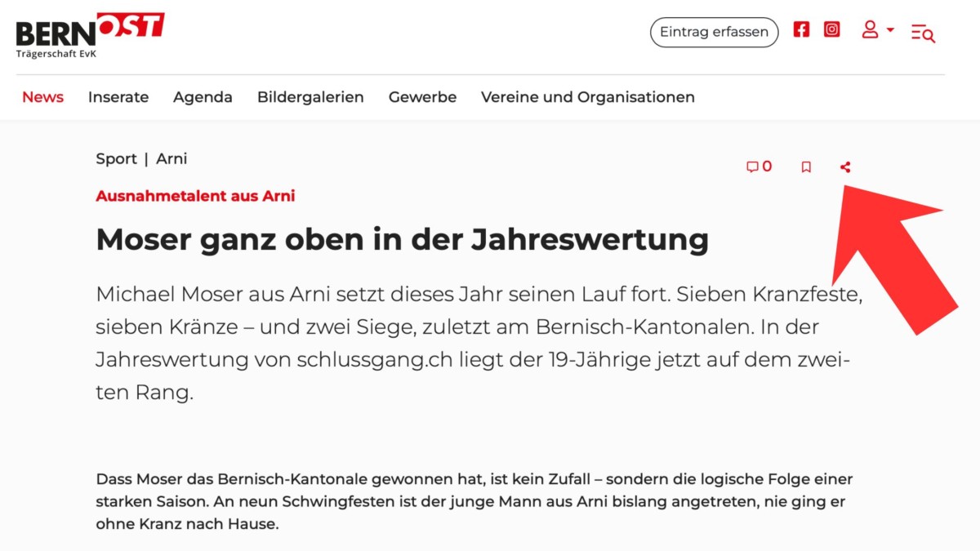The height and width of the screenshot is (551, 980).
Task: Click the share icon for this article
Action: (845, 167)
